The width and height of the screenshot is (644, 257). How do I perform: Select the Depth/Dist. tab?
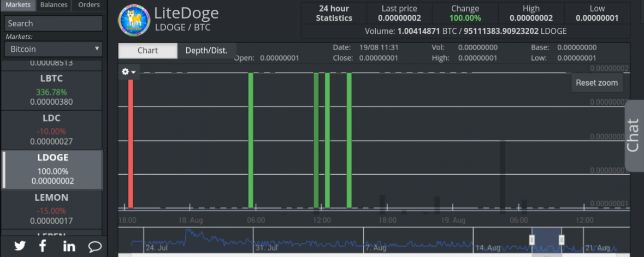[x=206, y=51]
